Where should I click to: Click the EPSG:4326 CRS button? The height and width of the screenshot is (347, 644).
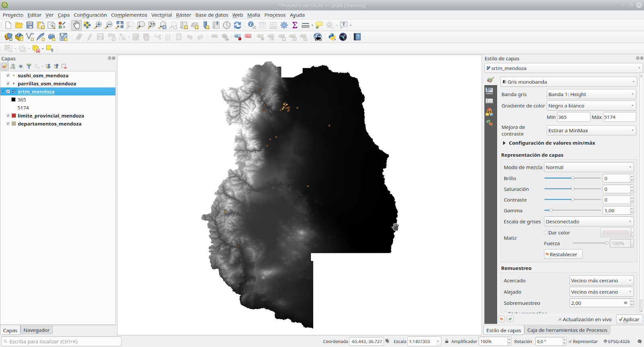[x=617, y=341]
